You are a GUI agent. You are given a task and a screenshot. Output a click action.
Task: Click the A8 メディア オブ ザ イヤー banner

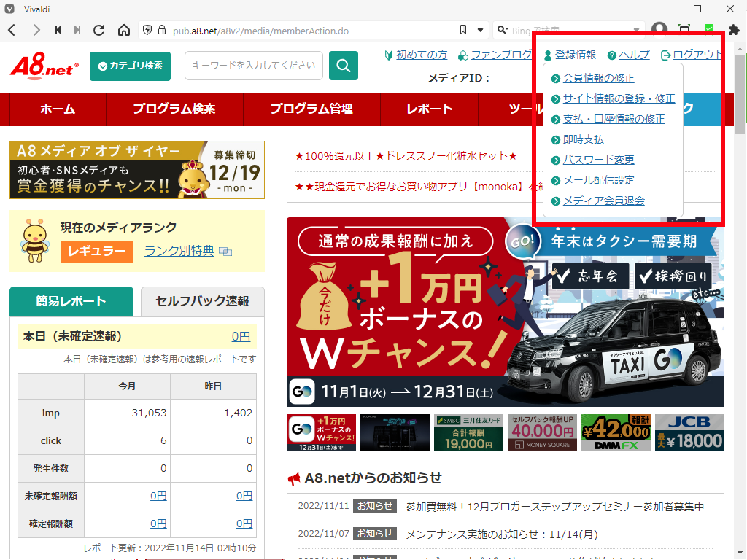pos(137,169)
